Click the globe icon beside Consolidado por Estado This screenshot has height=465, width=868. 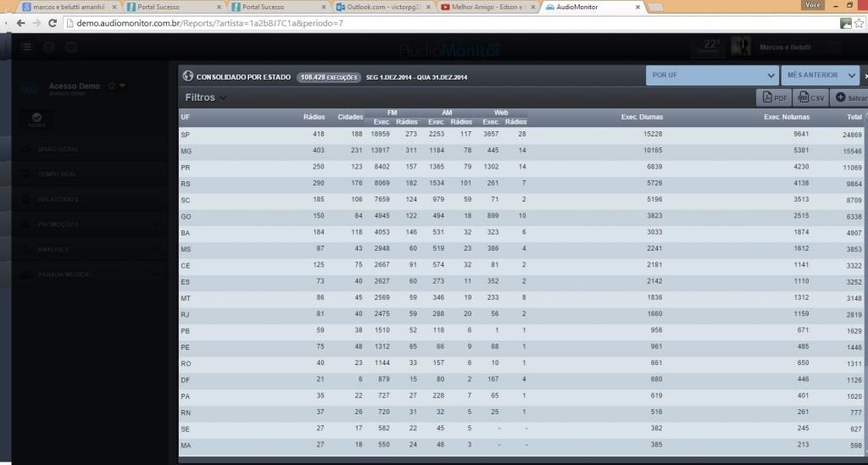click(188, 76)
